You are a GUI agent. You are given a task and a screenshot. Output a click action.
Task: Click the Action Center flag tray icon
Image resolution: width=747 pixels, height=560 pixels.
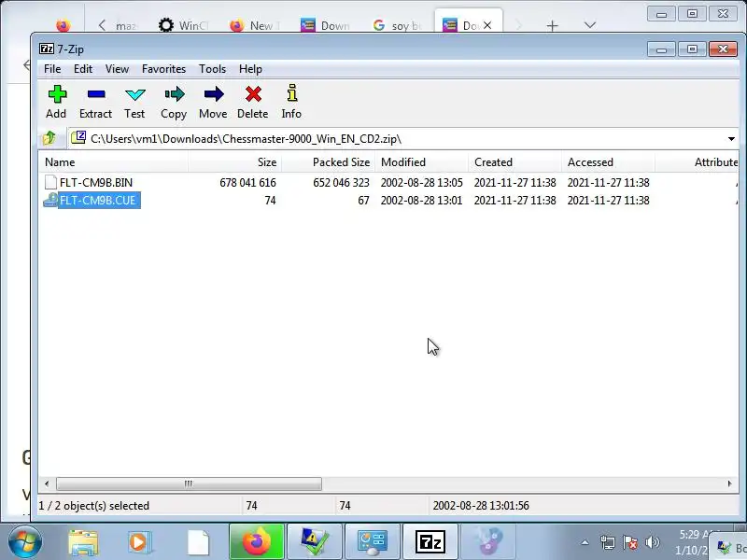629,542
